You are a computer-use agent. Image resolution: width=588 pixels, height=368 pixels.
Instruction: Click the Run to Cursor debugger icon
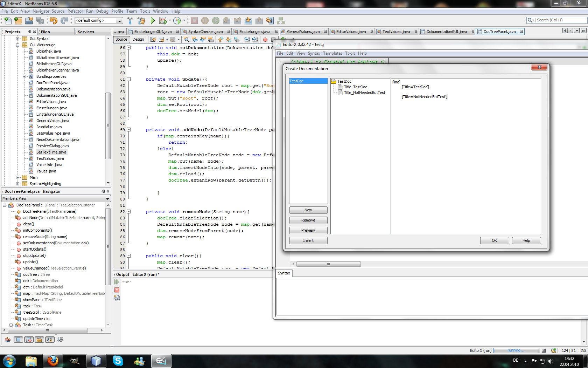[270, 21]
